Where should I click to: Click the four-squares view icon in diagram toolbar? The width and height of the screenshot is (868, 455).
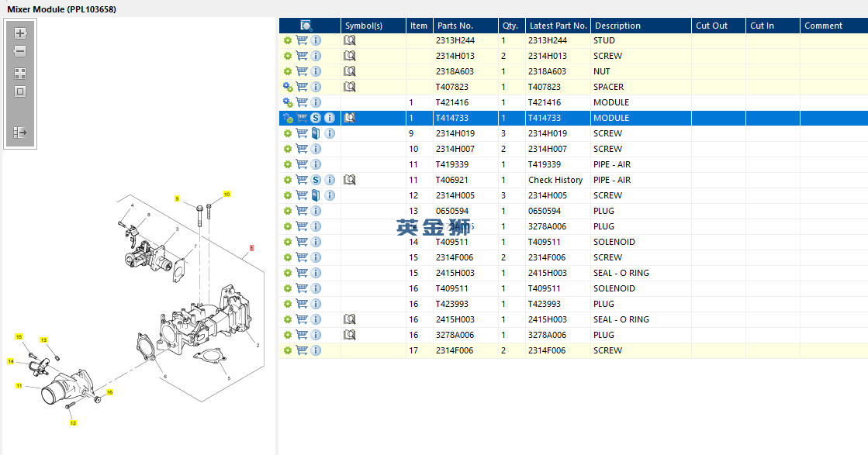[x=20, y=74]
